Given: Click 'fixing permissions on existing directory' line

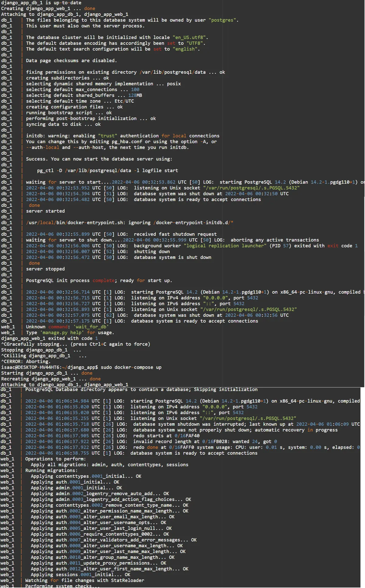Looking at the screenshot, I should pyautogui.click(x=125, y=72).
